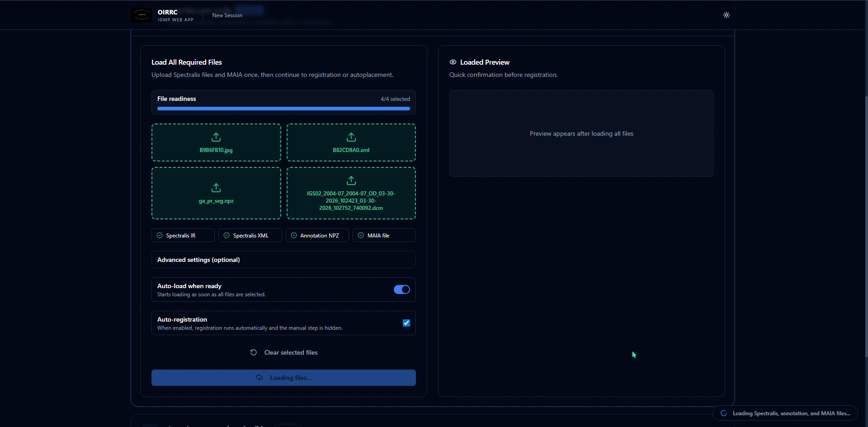868x427 pixels.
Task: Click upload icon above ga_pr_seg.npz
Action: (x=216, y=187)
